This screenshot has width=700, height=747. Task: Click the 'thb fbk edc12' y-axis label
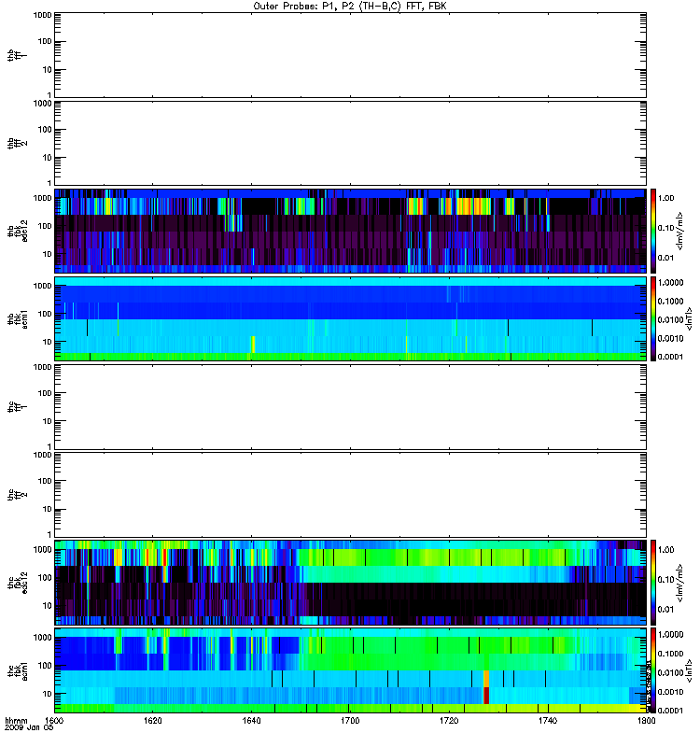(x=18, y=231)
